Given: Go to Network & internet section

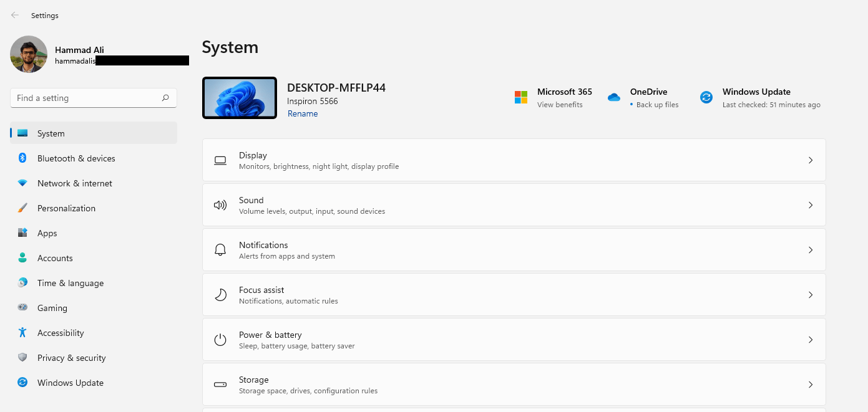Looking at the screenshot, I should pyautogui.click(x=94, y=183).
